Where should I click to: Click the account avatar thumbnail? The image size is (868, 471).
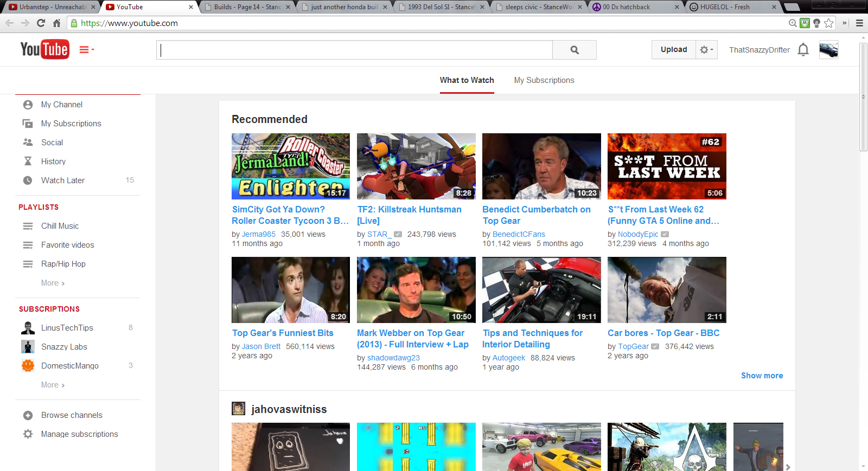point(828,50)
